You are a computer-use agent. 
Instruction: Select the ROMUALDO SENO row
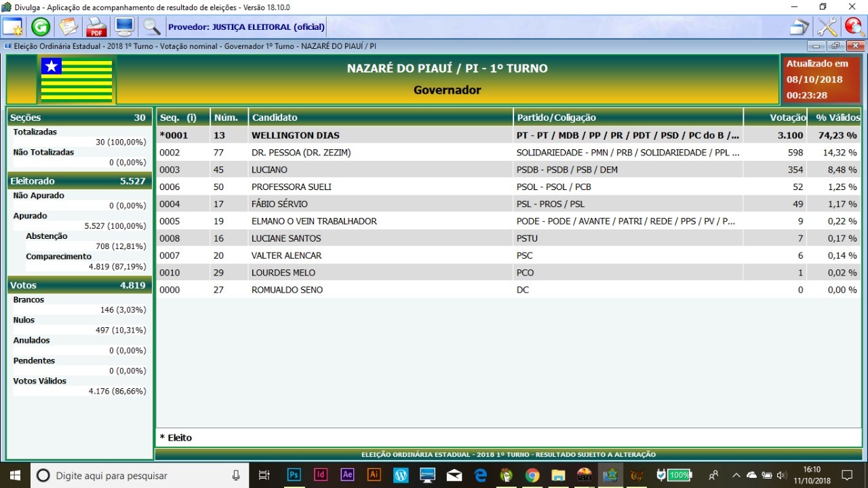509,290
